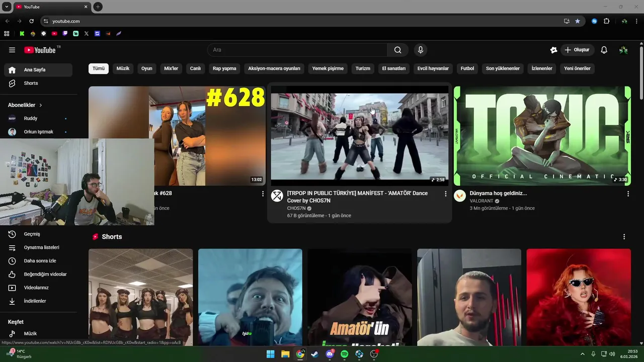This screenshot has width=644, height=362.
Task: Open İndirilenler in sidebar
Action: coord(38,301)
